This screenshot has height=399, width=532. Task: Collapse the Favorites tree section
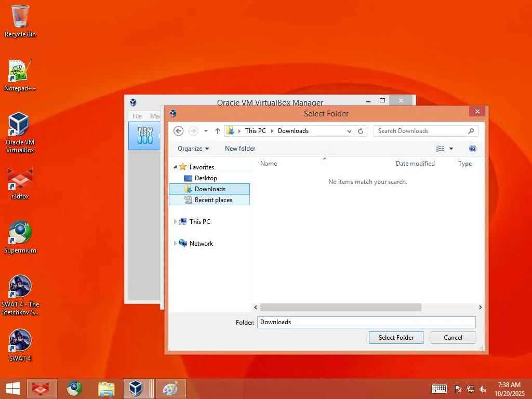pyautogui.click(x=175, y=167)
